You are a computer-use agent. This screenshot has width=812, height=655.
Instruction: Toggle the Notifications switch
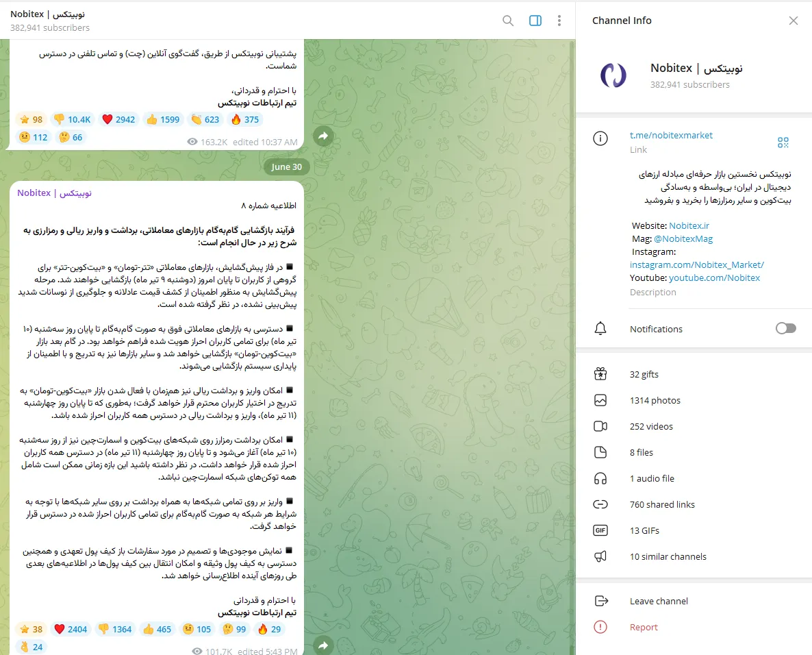(x=785, y=329)
